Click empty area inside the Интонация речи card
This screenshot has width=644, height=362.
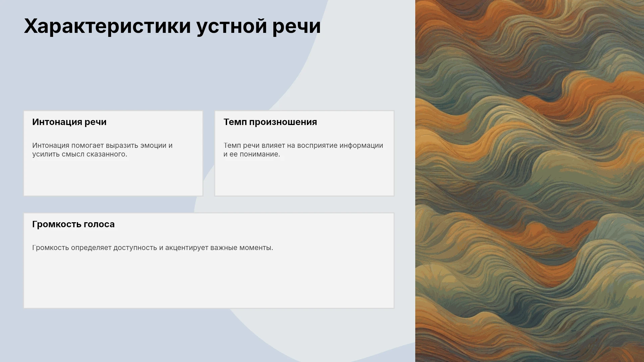(x=113, y=178)
